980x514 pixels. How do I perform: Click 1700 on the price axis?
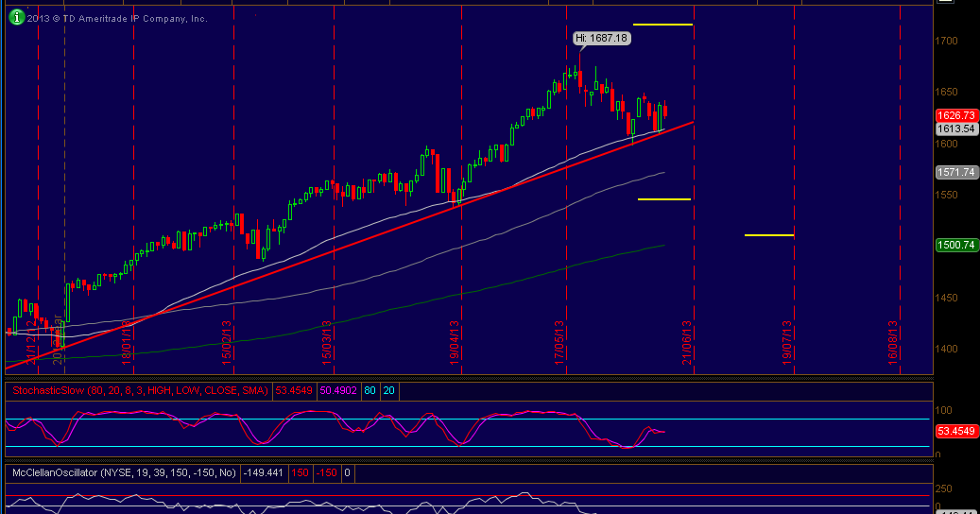click(946, 41)
